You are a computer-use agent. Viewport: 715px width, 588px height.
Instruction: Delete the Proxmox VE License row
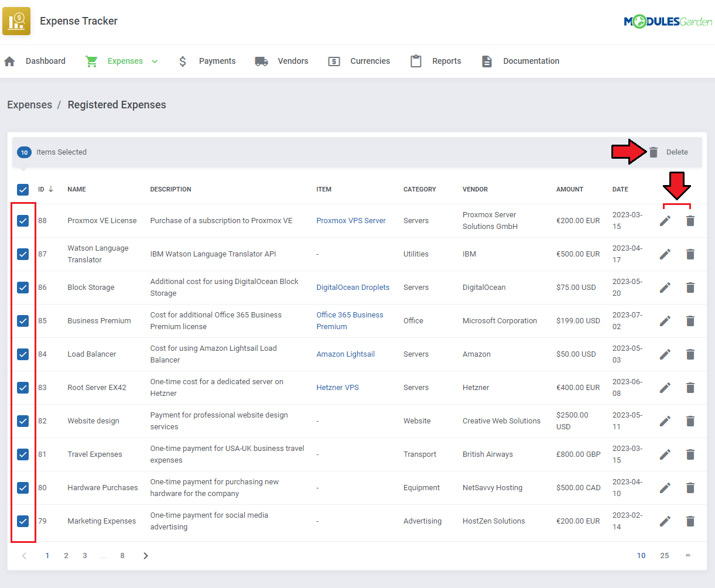click(690, 221)
